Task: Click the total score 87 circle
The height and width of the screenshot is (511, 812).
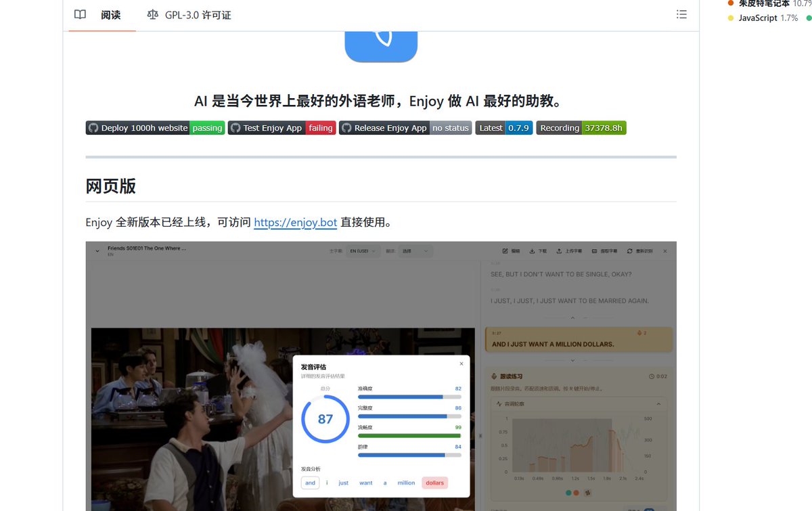Action: 325,419
